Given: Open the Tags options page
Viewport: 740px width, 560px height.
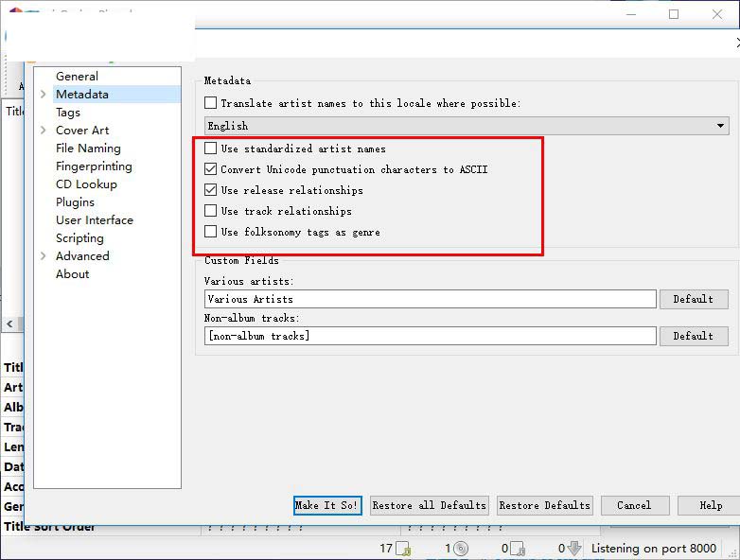Looking at the screenshot, I should 68,113.
